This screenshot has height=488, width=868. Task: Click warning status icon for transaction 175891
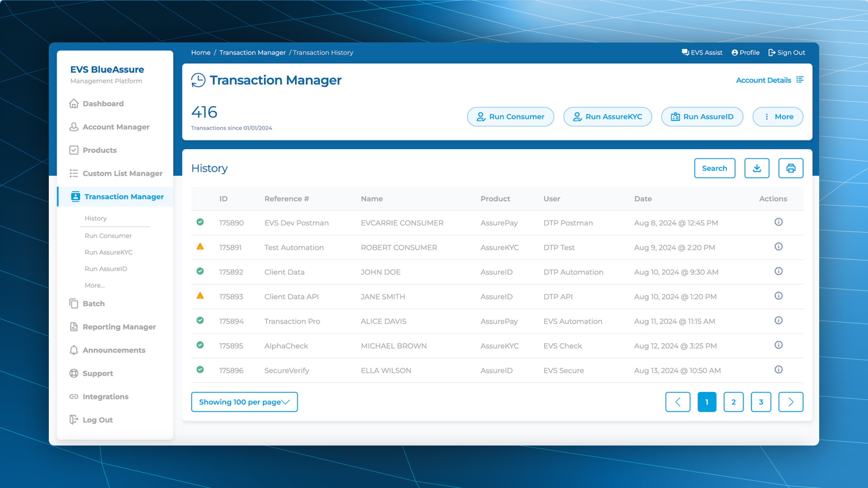[x=200, y=247]
